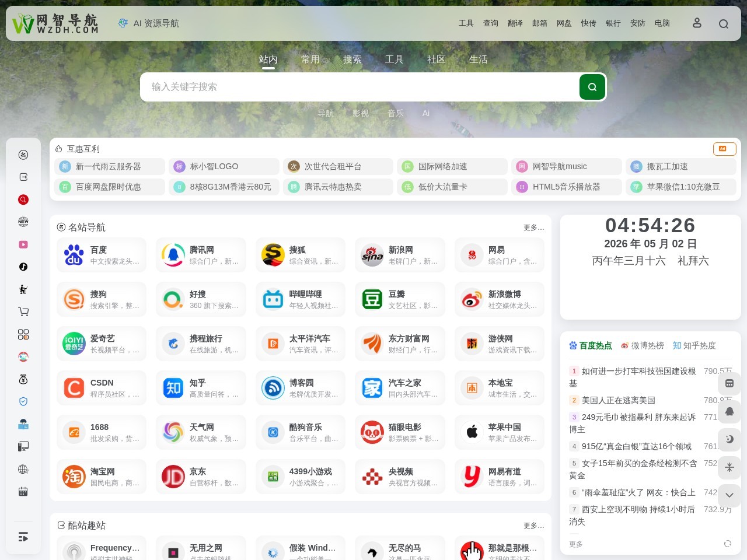The width and height of the screenshot is (747, 560).
Task: Select the 工具 search tab above the search field
Action: click(x=395, y=60)
